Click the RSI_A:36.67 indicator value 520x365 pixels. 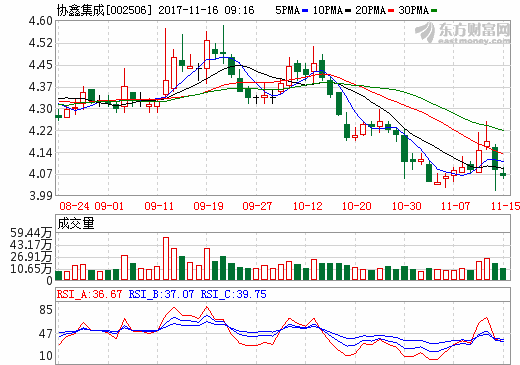pos(89,294)
